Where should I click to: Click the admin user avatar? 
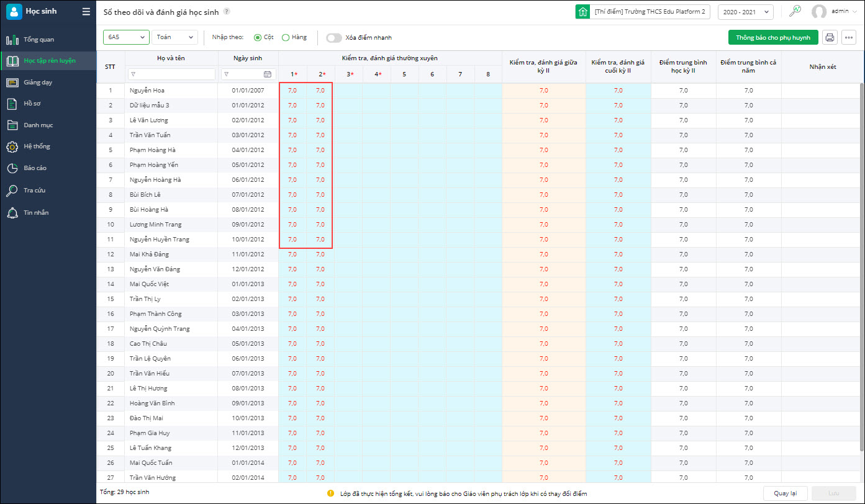click(x=819, y=12)
